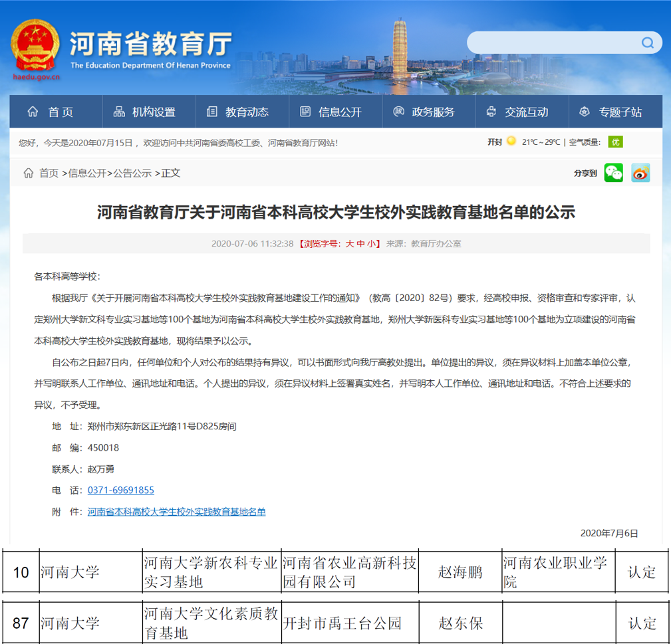Image resolution: width=671 pixels, height=644 pixels.
Task: Select the 政务服务 navigation item
Action: click(x=424, y=112)
